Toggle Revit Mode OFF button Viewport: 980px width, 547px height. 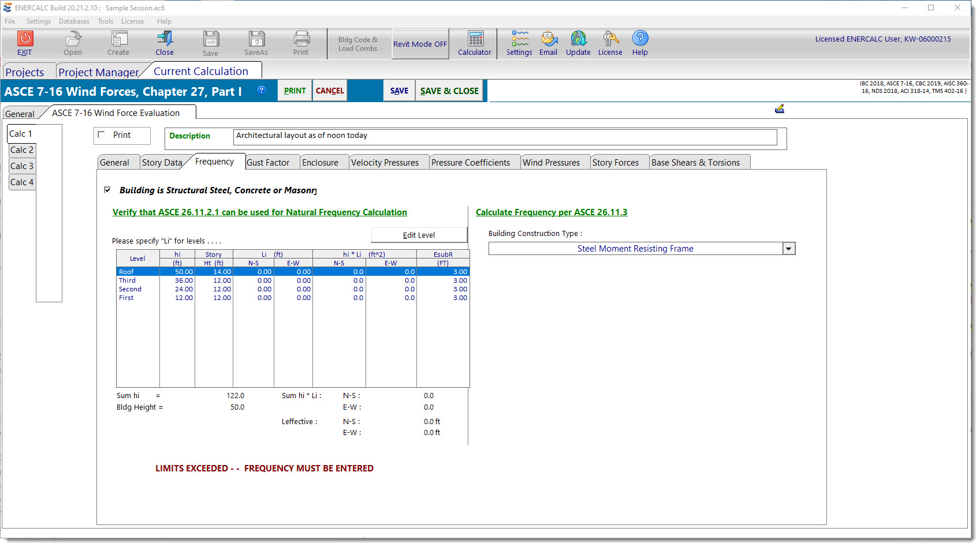coord(420,44)
